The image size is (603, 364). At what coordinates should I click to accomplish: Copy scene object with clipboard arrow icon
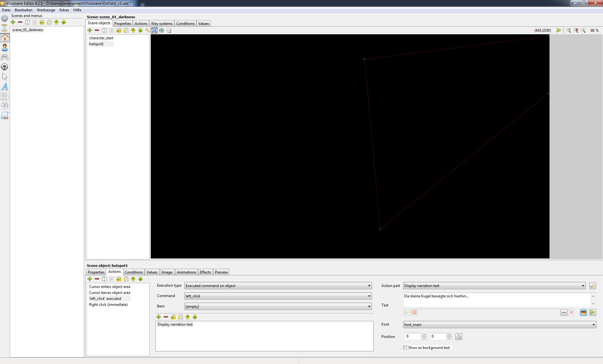pos(119,30)
